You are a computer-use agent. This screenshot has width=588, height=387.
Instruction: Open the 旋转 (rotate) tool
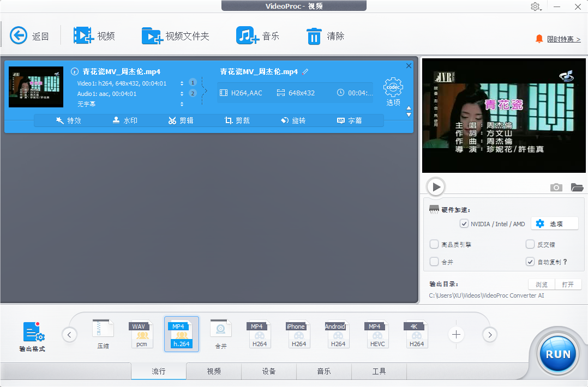click(x=293, y=120)
